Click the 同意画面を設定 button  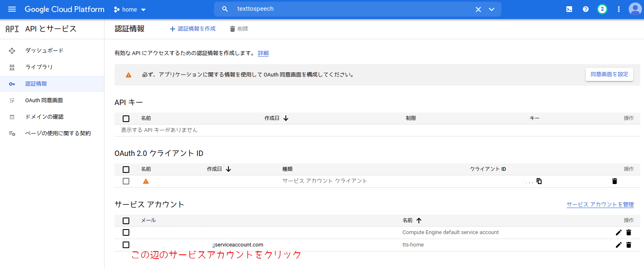click(609, 74)
